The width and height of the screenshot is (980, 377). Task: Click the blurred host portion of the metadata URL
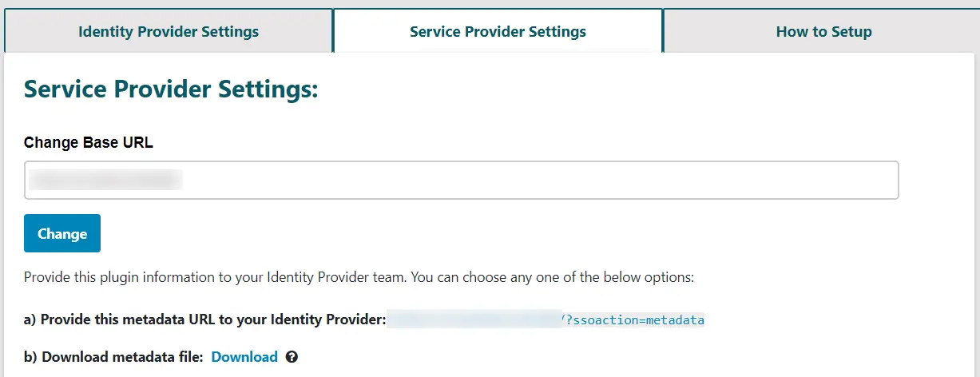tap(474, 320)
